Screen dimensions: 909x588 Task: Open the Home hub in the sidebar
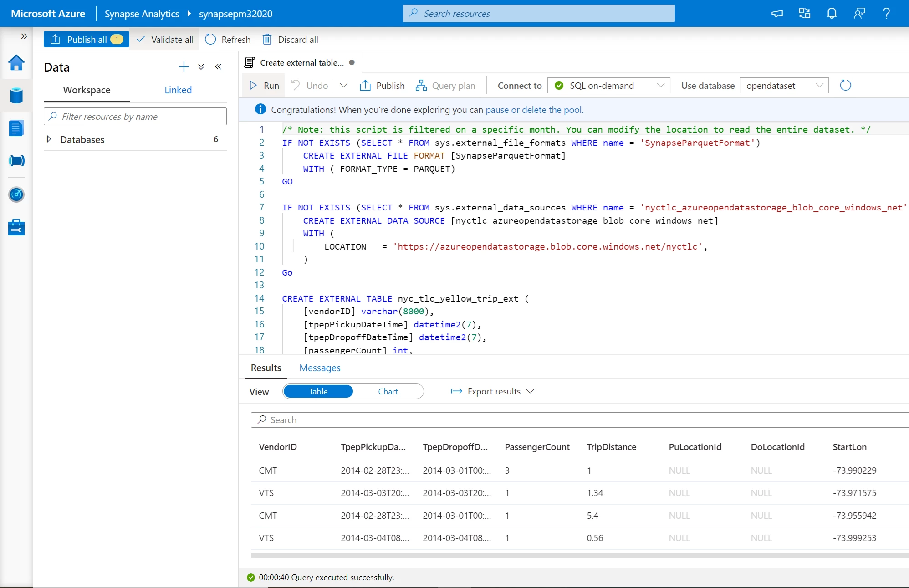[16, 63]
